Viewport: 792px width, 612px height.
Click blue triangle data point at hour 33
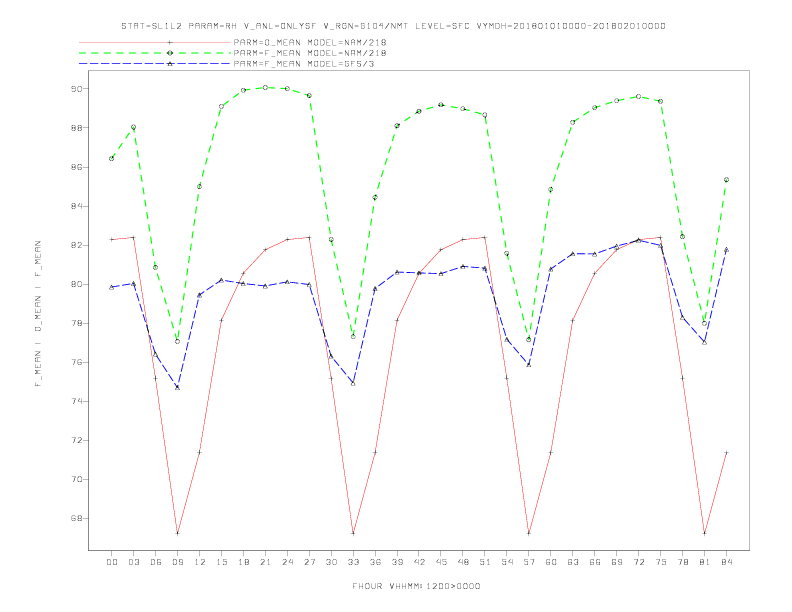[x=353, y=383]
